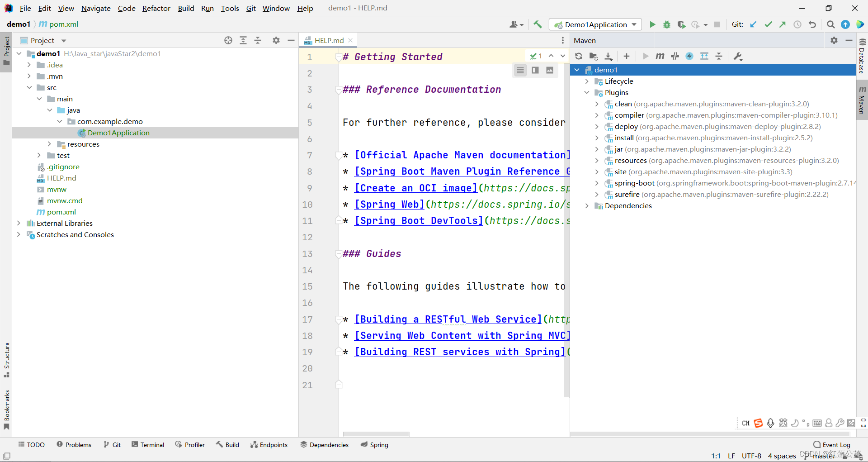The height and width of the screenshot is (462, 868).
Task: Add Maven Project with the plus icon
Action: tap(627, 56)
